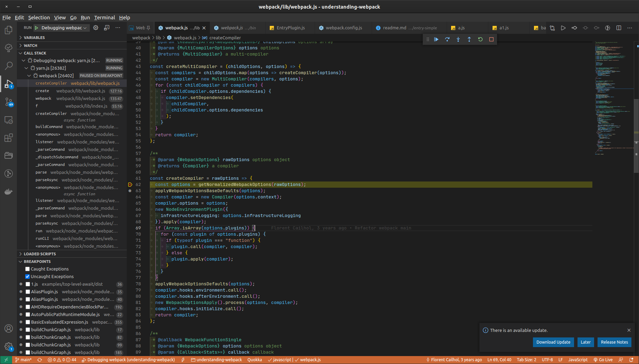Restart the debug session with the green icon
This screenshot has width=639, height=364.
[x=480, y=39]
